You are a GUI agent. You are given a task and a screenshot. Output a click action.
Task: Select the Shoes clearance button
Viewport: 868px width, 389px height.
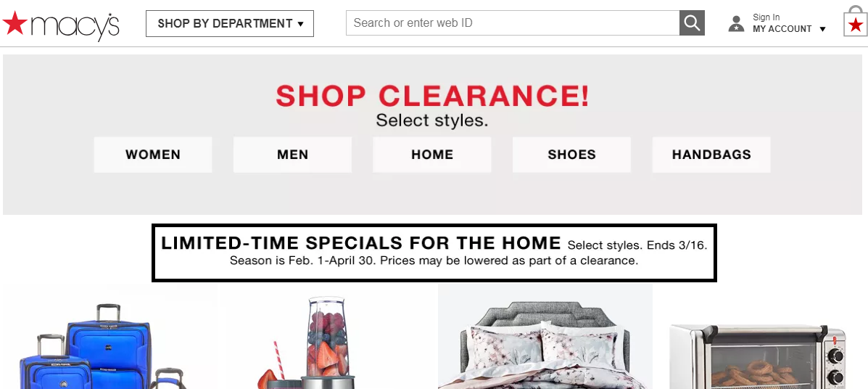(x=571, y=155)
